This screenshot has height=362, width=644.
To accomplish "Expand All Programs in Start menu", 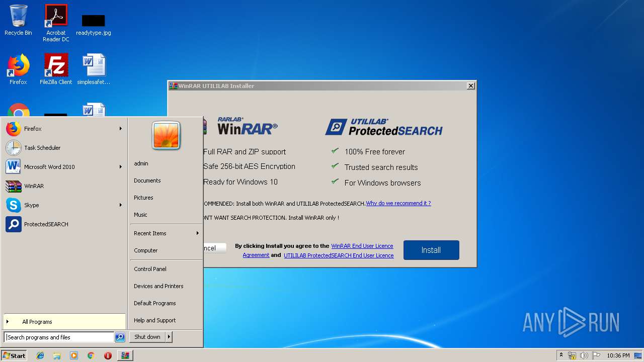I will coord(64,322).
